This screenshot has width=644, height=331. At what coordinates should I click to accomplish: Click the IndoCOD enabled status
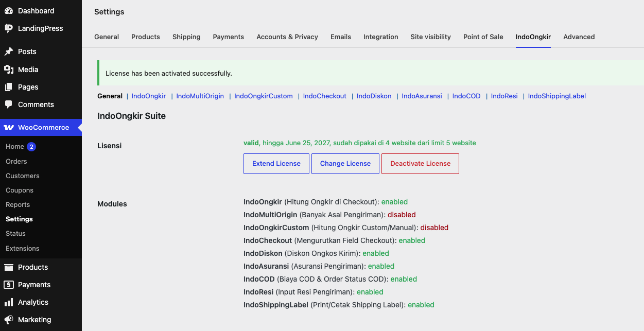(x=404, y=279)
